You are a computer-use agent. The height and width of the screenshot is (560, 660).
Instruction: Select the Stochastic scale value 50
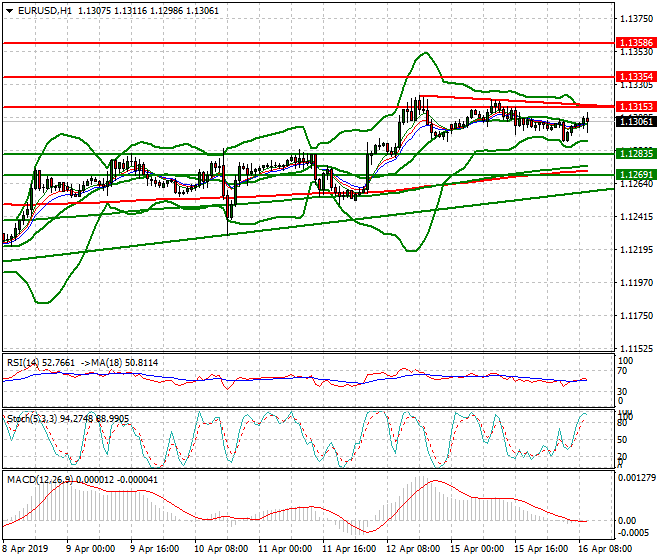pyautogui.click(x=622, y=440)
